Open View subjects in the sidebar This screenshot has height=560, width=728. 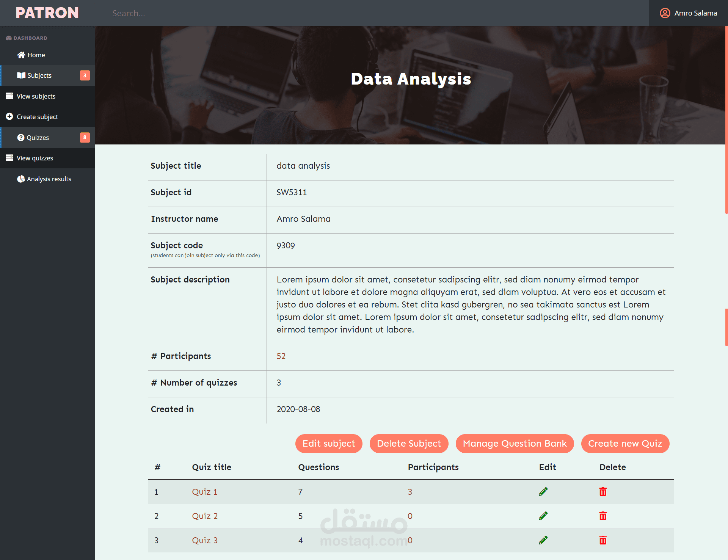click(x=36, y=96)
